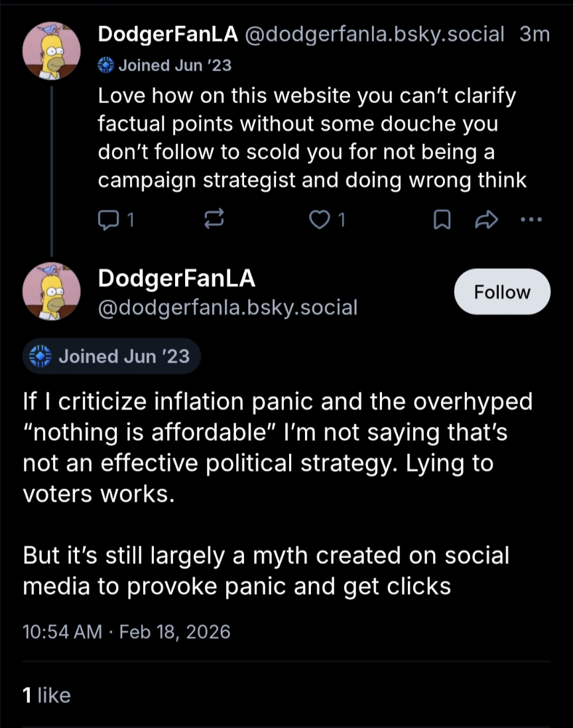Image resolution: width=573 pixels, height=728 pixels.
Task: View who liked via "1 like"
Action: click(x=46, y=695)
